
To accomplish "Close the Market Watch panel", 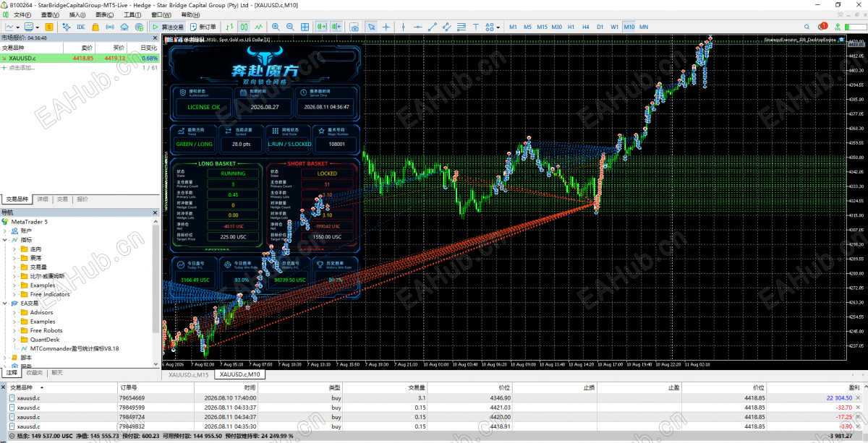I will tap(155, 38).
